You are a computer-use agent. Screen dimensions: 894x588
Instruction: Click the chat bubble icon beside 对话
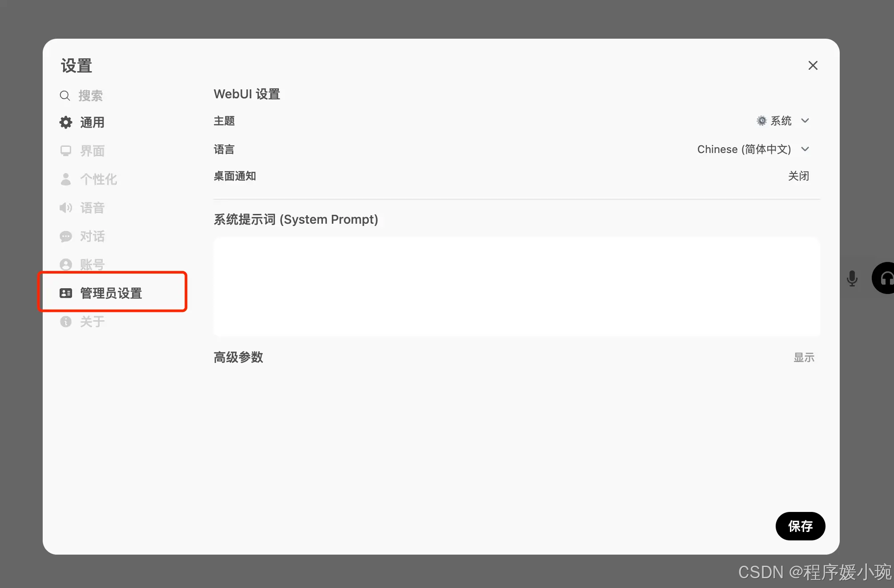coord(66,236)
